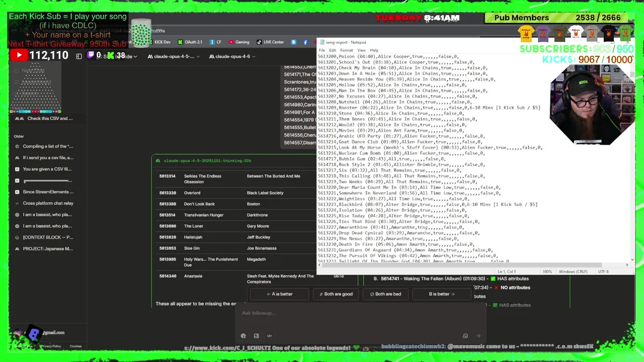Image resolution: width=644 pixels, height=362 pixels.
Task: Vote Both are good
Action: (335, 294)
